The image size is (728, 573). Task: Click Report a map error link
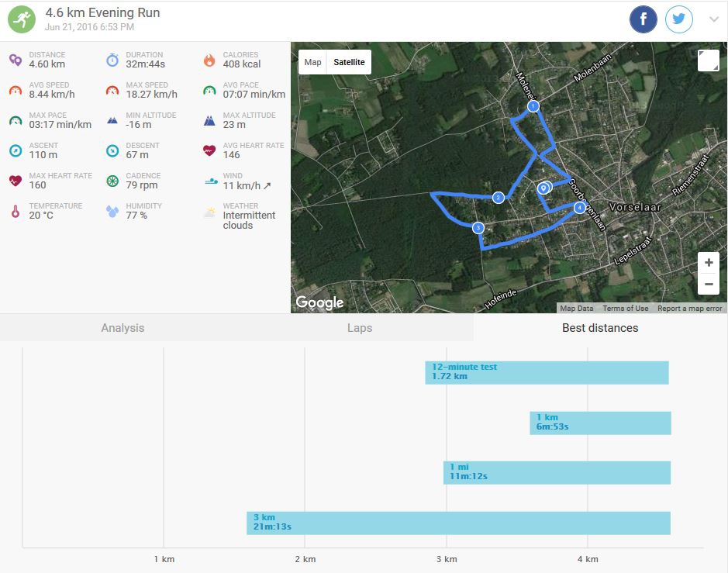point(689,309)
